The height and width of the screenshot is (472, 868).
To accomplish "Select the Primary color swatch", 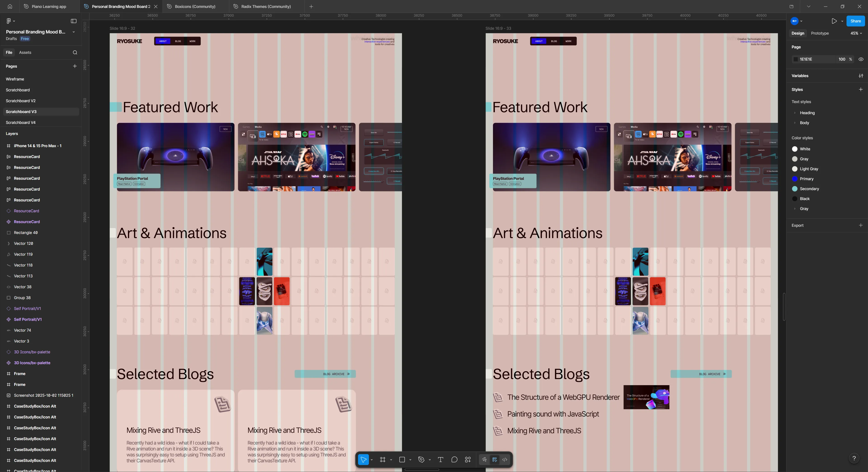I will click(x=795, y=179).
